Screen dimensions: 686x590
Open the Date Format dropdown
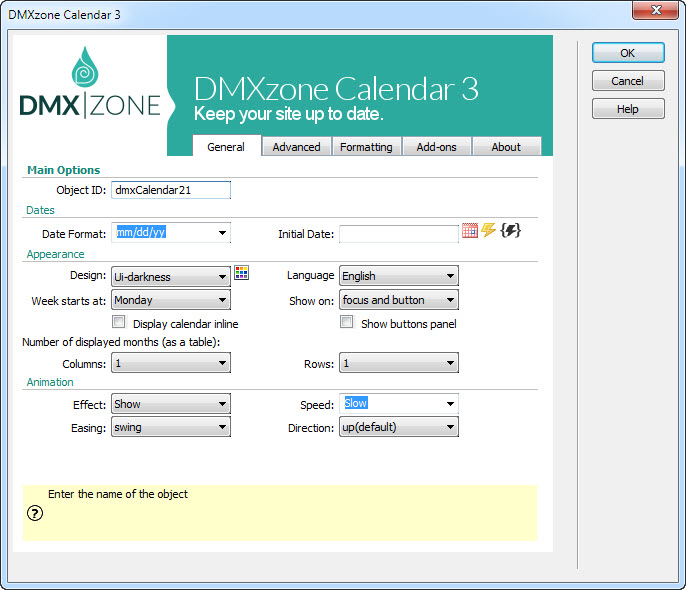pyautogui.click(x=171, y=233)
